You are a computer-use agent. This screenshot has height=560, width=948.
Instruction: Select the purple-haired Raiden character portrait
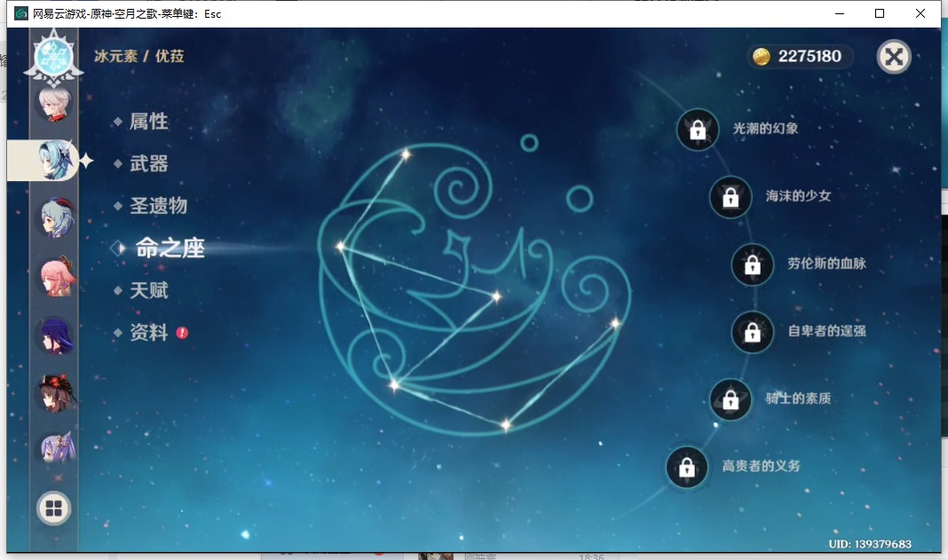[x=54, y=335]
